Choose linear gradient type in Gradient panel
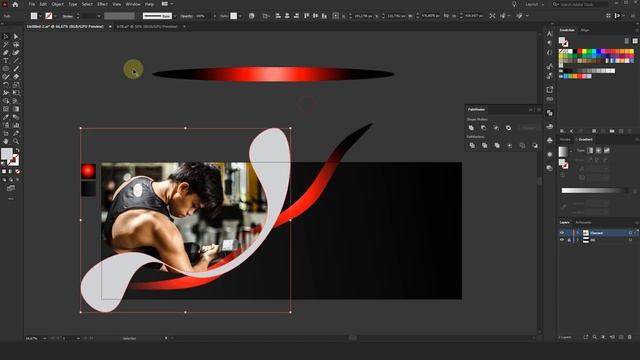Viewport: 640px width, 360px height. (x=590, y=151)
